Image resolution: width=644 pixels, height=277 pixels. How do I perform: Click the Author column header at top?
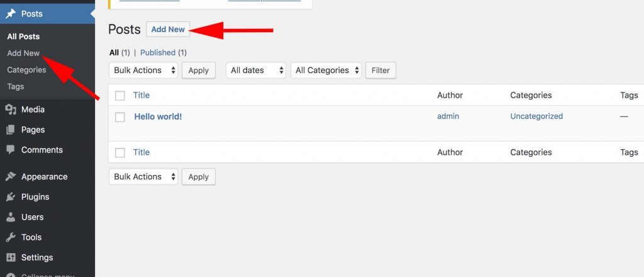pyautogui.click(x=450, y=95)
